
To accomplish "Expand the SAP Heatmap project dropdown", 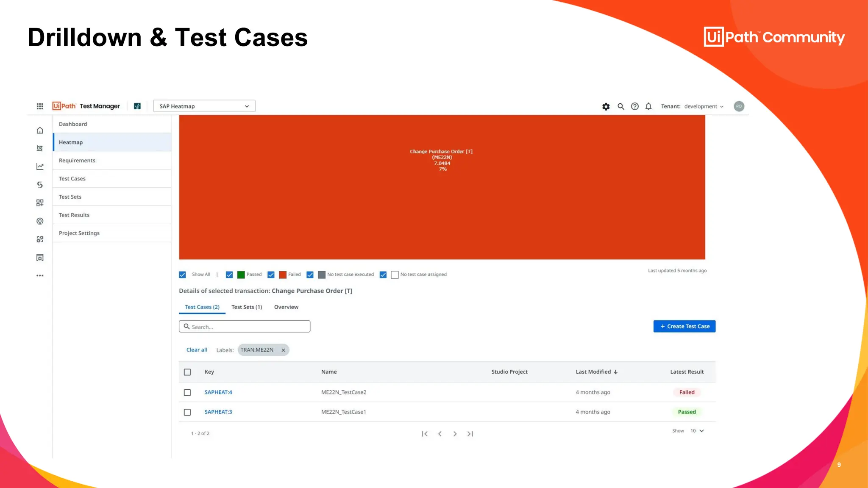I will (x=204, y=106).
